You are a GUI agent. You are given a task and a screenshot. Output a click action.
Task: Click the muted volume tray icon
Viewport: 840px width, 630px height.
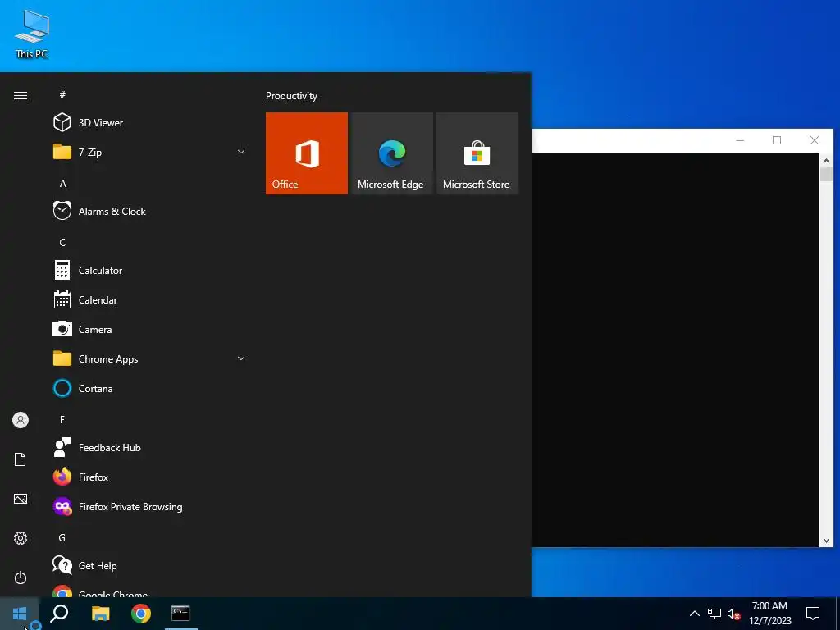[x=734, y=614]
